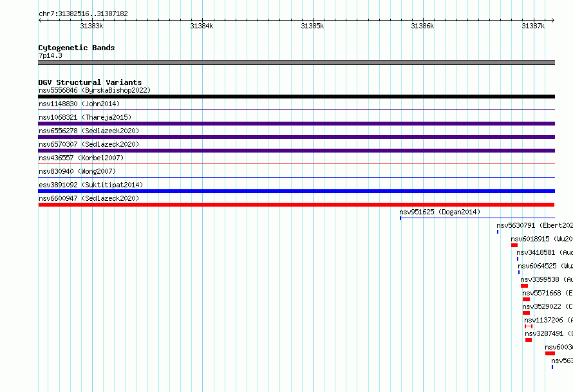Click the DGV Structural Variants track title
Image resolution: width=573 pixels, height=392 pixels.
(90, 82)
